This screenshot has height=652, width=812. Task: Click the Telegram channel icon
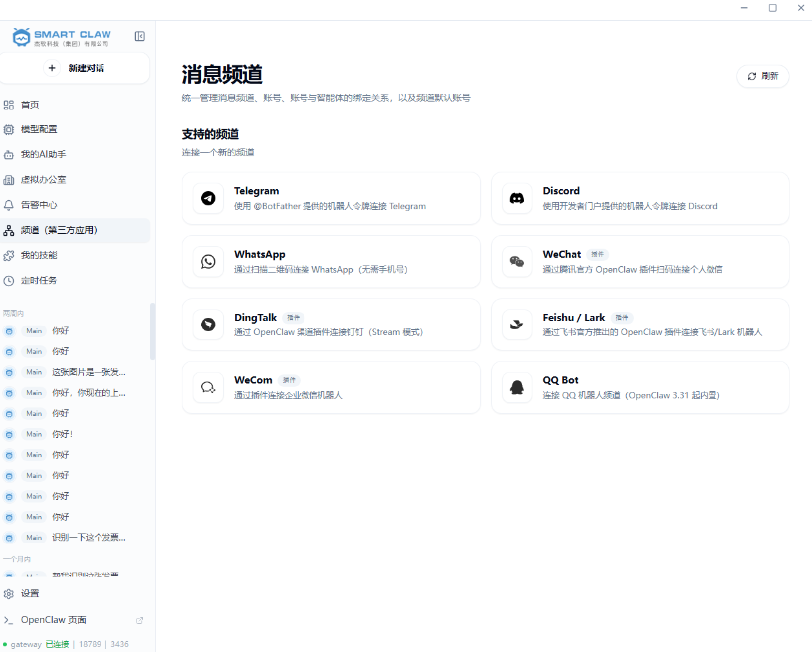point(208,198)
